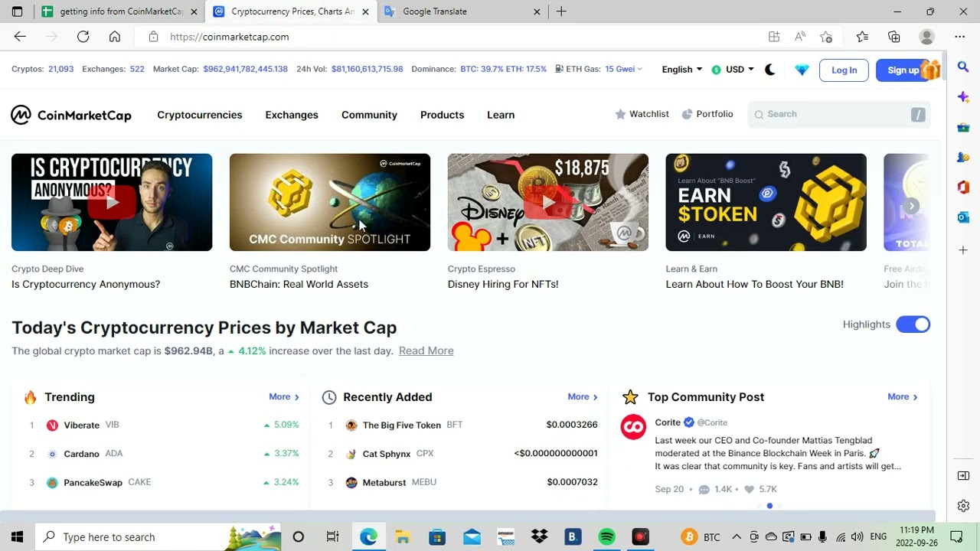This screenshot has height=551, width=980.
Task: Open the CMC Community Spotlight thumbnail
Action: (330, 202)
